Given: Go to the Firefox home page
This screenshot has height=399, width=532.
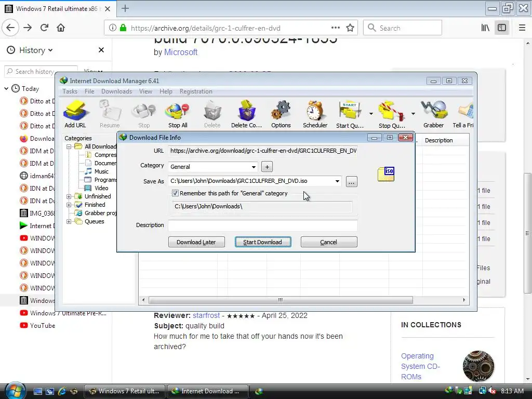Looking at the screenshot, I should pyautogui.click(x=61, y=28).
